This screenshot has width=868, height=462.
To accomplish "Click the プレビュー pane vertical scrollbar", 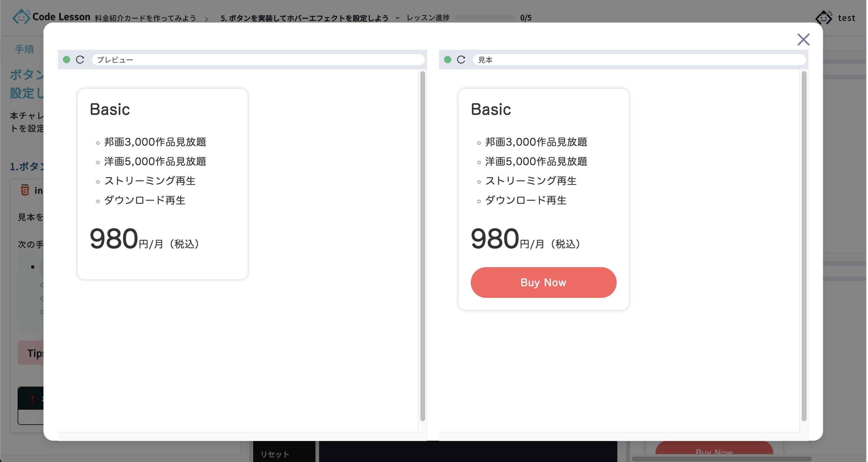I will [x=422, y=246].
